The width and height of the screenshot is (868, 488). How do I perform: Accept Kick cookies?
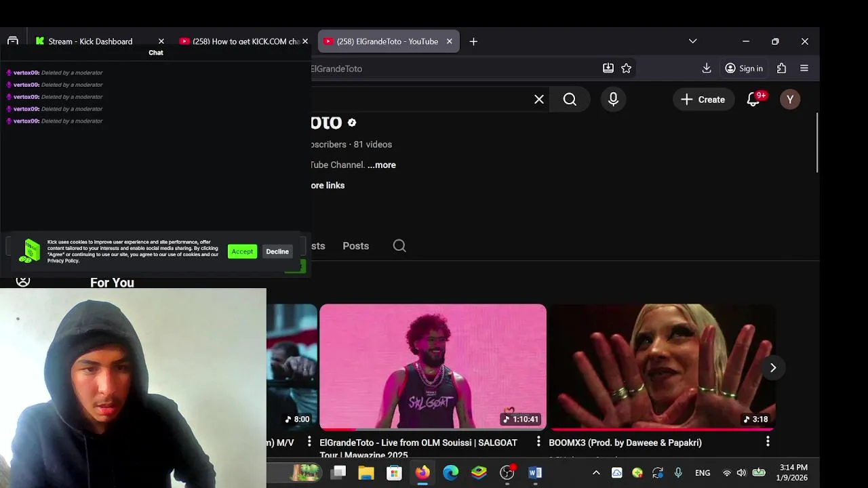tap(242, 251)
